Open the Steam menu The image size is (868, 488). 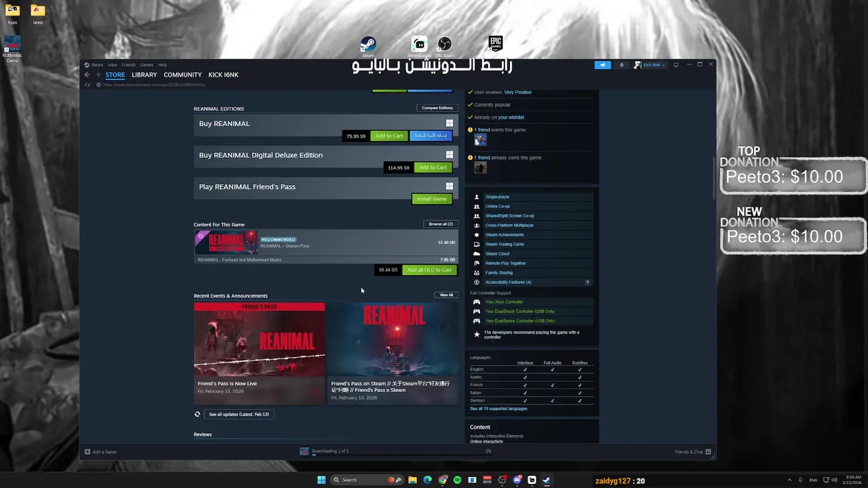coord(97,65)
